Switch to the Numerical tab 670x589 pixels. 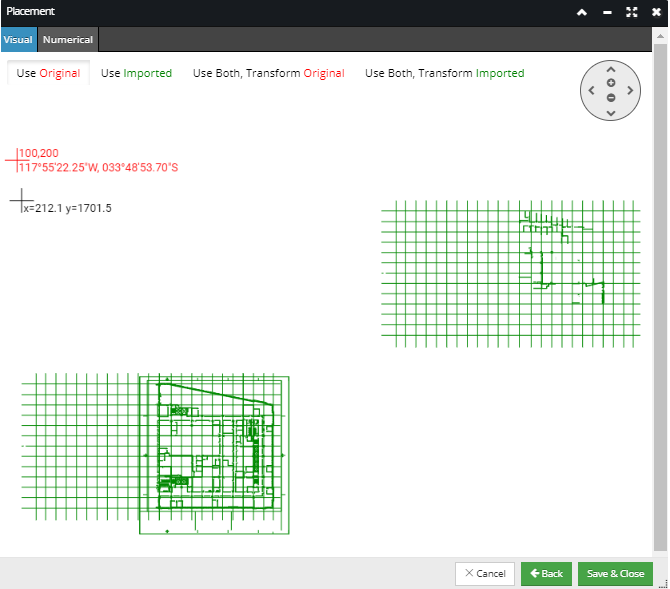click(68, 39)
